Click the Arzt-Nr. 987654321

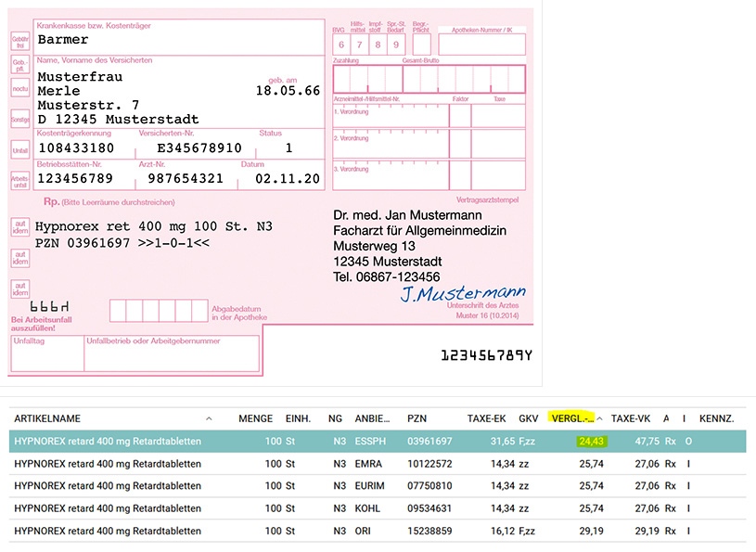tap(186, 179)
